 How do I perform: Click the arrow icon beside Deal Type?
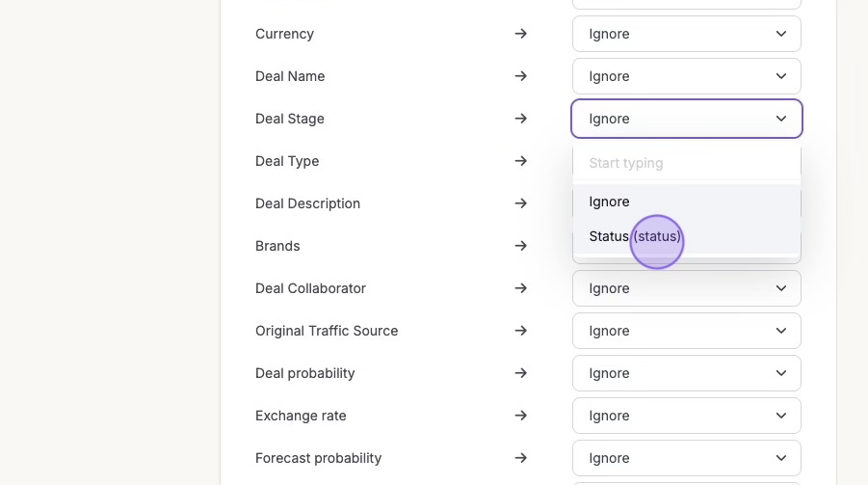520,161
